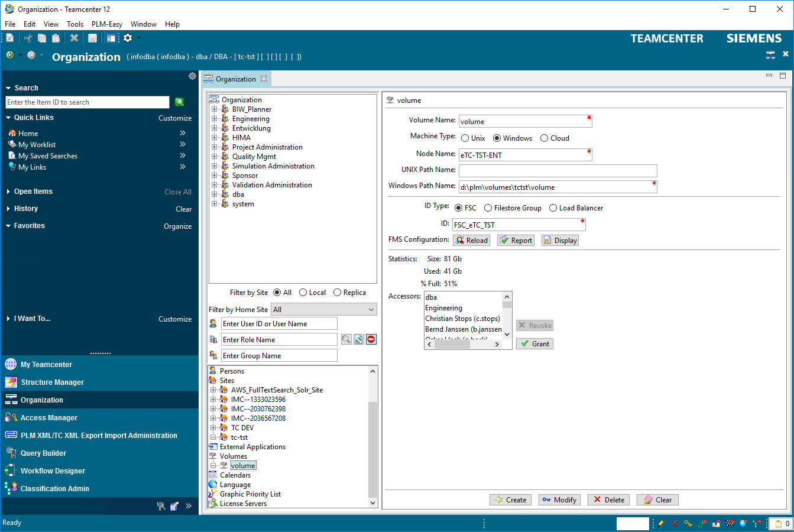Screen dimensions: 794x532
Task: Open the Access Manager application
Action: (48, 418)
